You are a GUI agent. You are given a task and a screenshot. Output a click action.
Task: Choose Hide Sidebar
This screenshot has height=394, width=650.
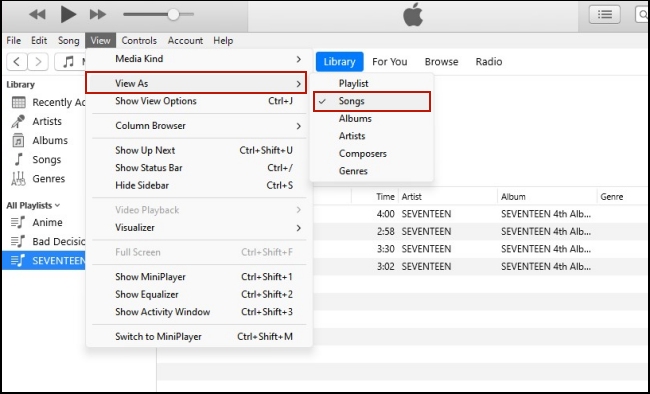click(199, 185)
